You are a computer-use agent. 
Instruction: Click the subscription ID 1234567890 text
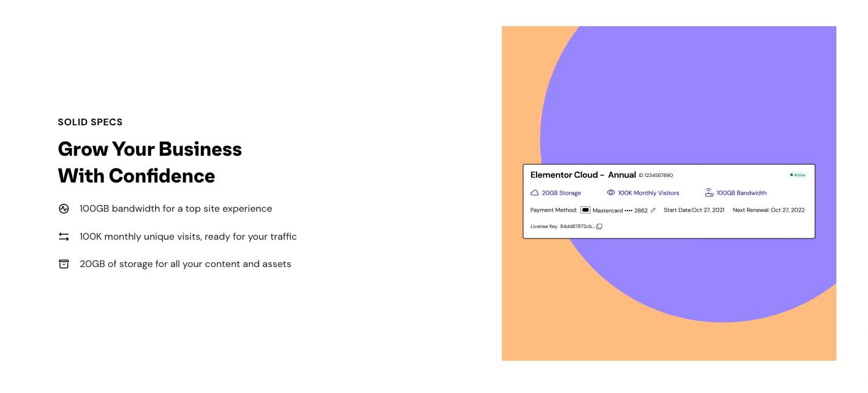(656, 175)
